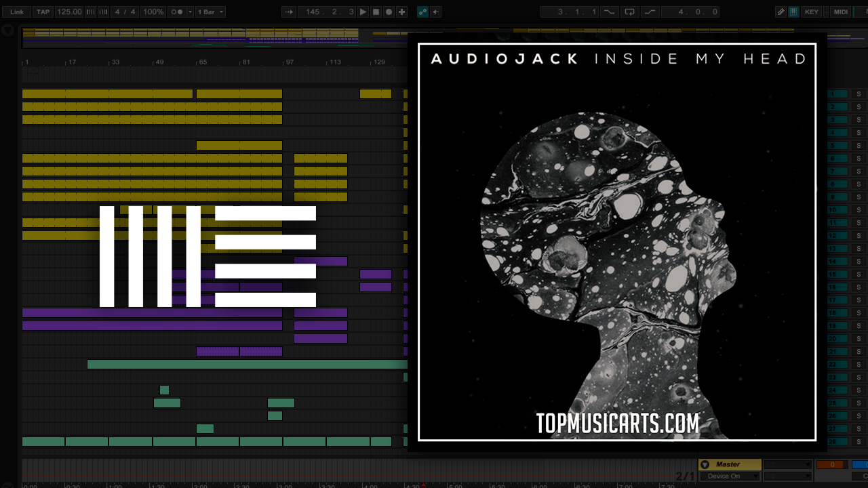
Task: Click the Arrangement Record button
Action: pyautogui.click(x=389, y=12)
